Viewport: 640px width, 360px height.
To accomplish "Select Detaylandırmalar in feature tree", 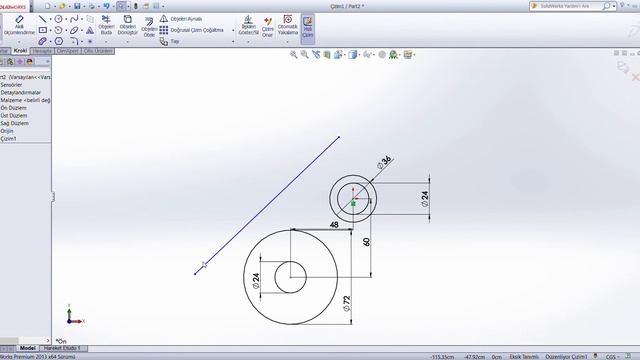I will point(20,93).
